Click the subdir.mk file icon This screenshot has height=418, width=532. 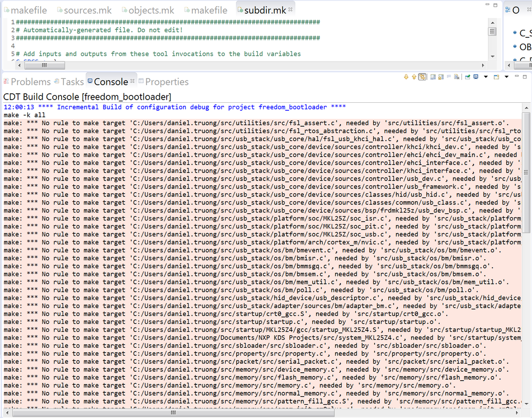240,10
